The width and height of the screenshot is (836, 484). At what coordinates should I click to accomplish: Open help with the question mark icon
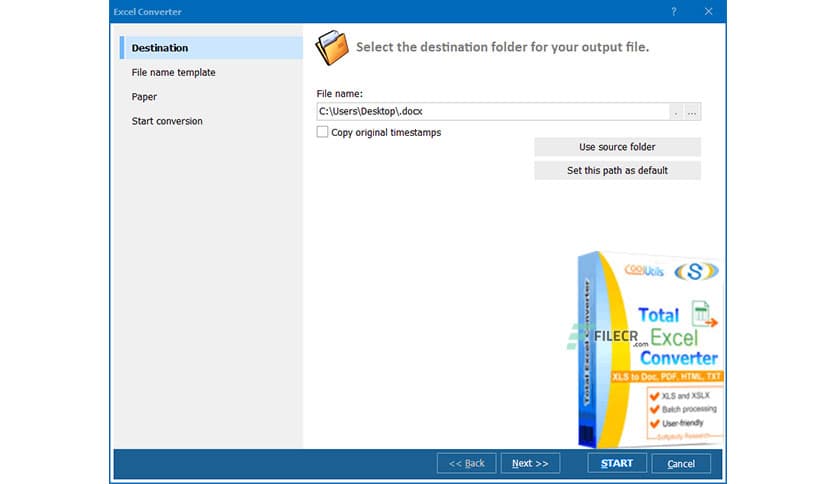[x=674, y=11]
